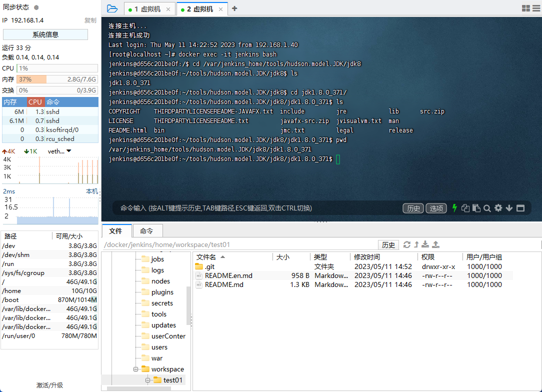Click the green lightning quick-command icon

pos(454,208)
